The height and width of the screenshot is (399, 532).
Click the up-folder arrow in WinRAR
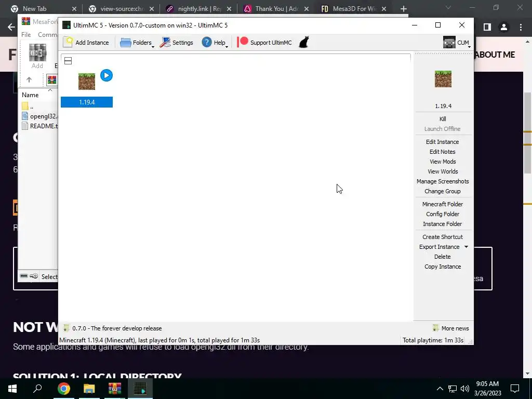click(x=29, y=79)
